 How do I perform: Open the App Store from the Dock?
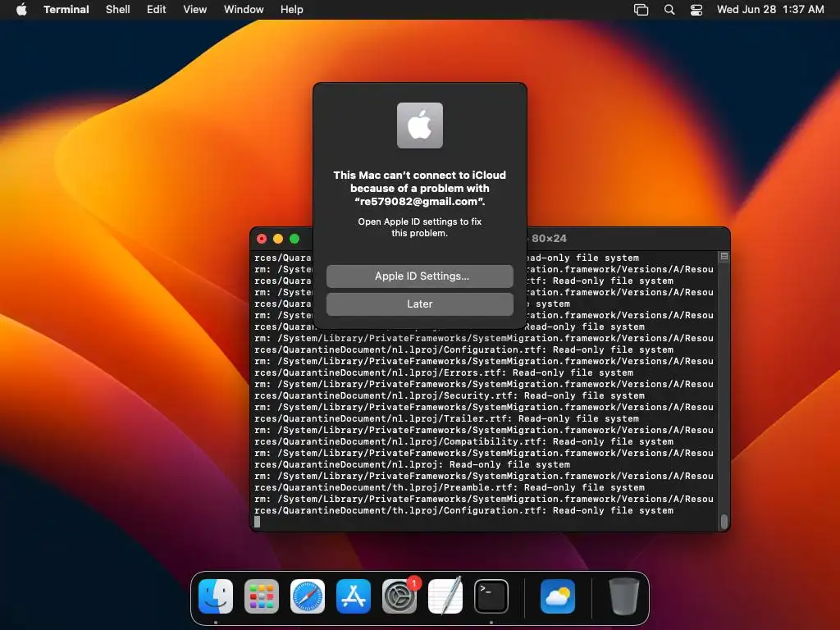point(354,596)
